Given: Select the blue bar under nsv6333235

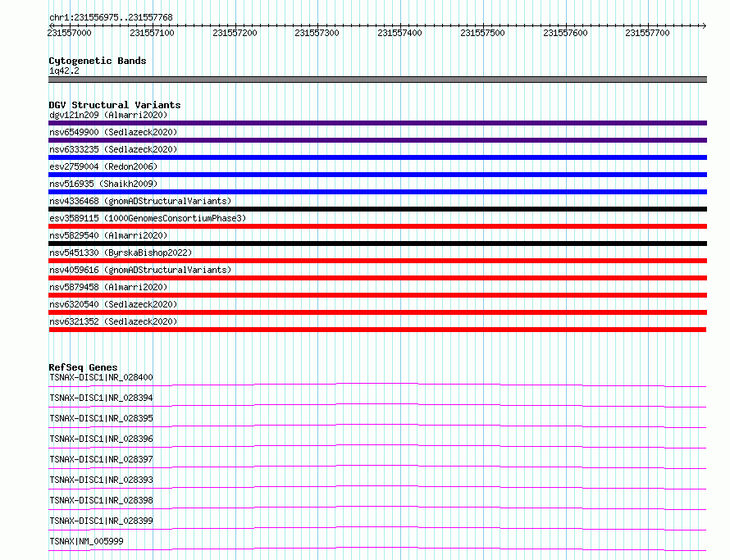Looking at the screenshot, I should [x=377, y=157].
